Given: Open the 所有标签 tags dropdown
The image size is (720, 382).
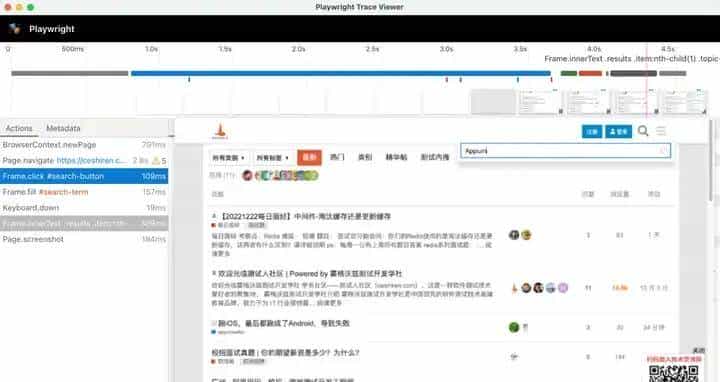Looking at the screenshot, I should pos(272,157).
